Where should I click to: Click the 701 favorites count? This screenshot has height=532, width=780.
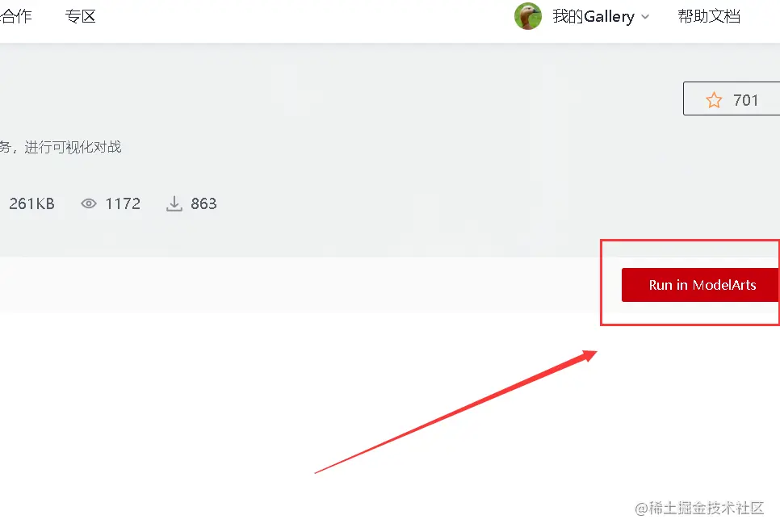[x=745, y=100]
